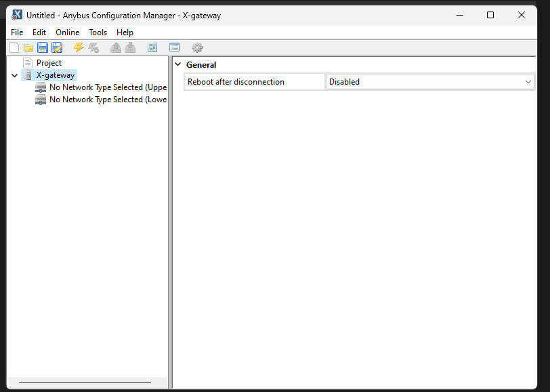
Task: Create a new configuration with blank page icon
Action: [x=14, y=47]
